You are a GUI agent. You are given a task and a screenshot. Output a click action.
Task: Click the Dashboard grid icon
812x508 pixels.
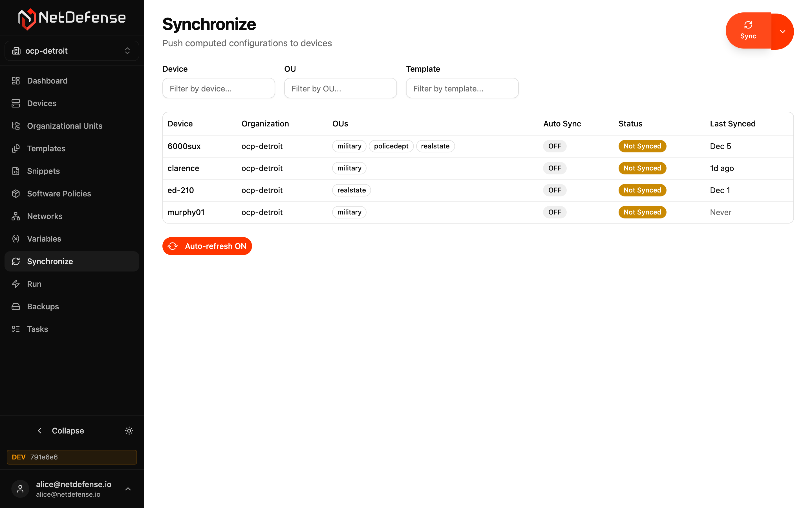pyautogui.click(x=16, y=81)
